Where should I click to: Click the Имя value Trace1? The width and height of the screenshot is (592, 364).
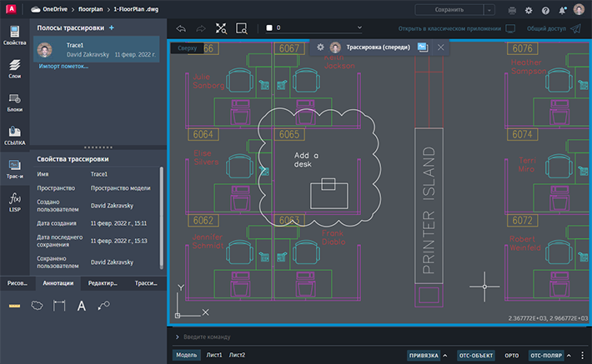tap(99, 174)
